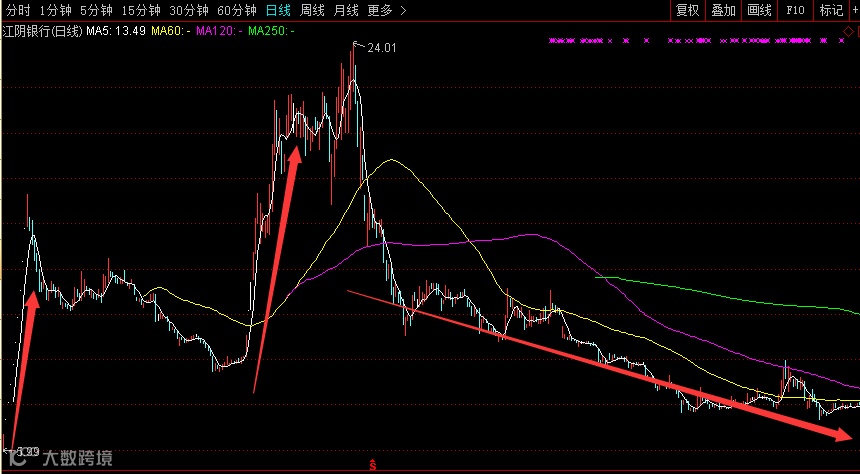Click the yellow MA60 indicator label
This screenshot has width=860, height=474.
pyautogui.click(x=171, y=31)
